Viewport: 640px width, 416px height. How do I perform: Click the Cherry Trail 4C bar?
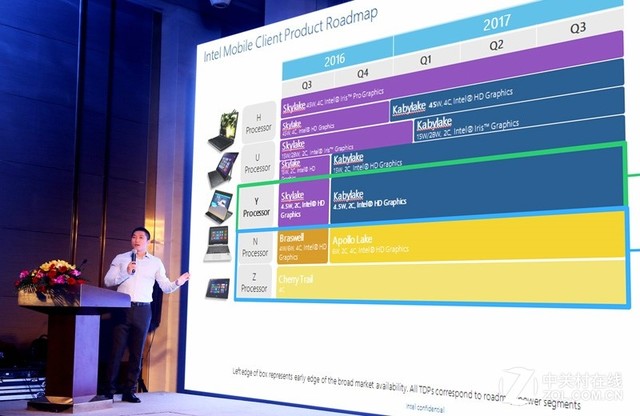pyautogui.click(x=451, y=283)
